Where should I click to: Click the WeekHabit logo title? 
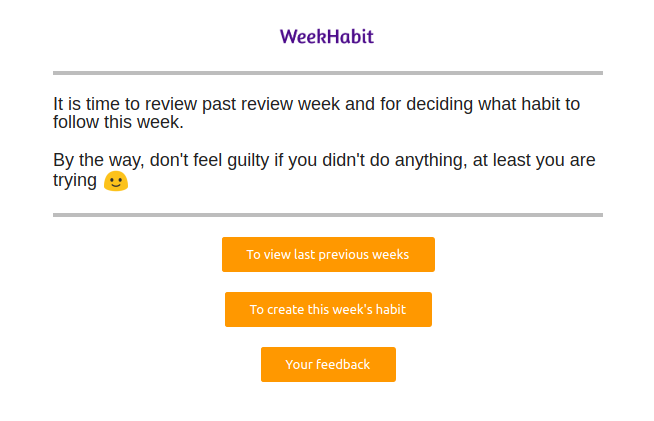(x=327, y=37)
